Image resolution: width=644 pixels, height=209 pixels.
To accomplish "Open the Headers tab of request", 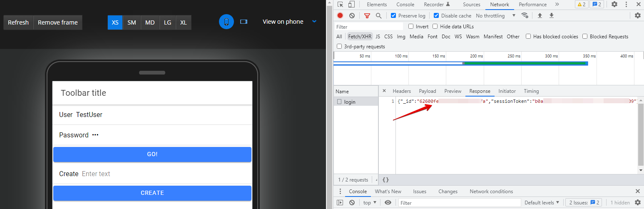I will point(402,91).
